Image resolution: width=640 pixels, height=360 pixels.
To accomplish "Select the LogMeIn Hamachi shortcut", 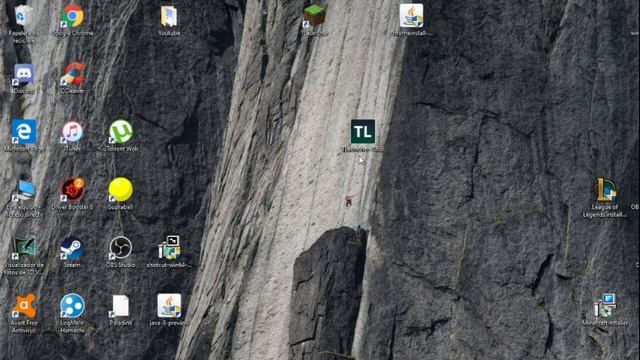I will coord(72,306).
